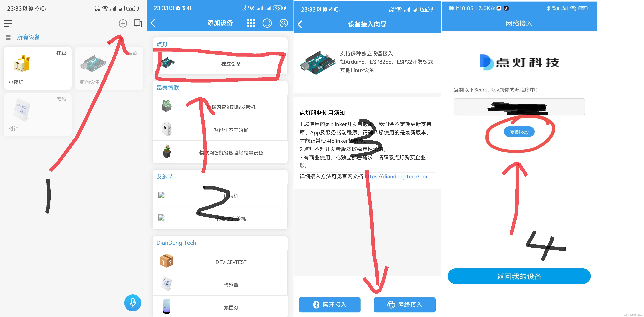Tap the 点灯科技 logo
Screen dimensions: 644x317
click(519, 62)
